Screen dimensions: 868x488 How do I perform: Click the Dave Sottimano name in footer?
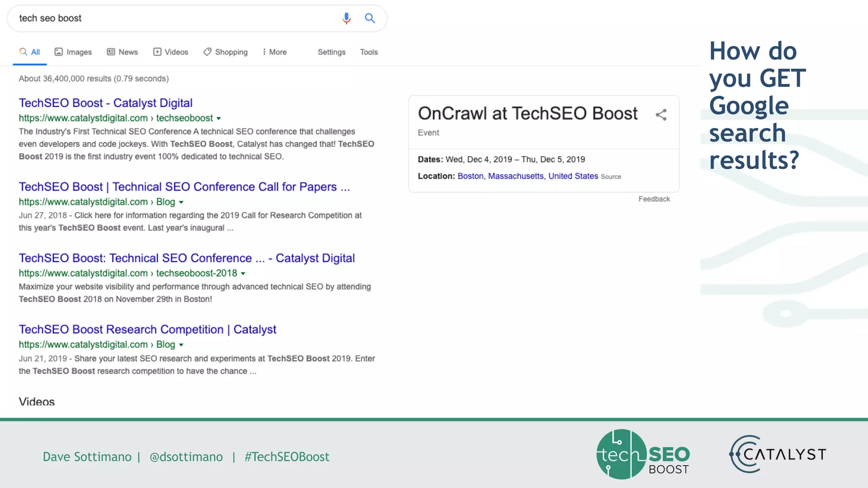click(87, 457)
